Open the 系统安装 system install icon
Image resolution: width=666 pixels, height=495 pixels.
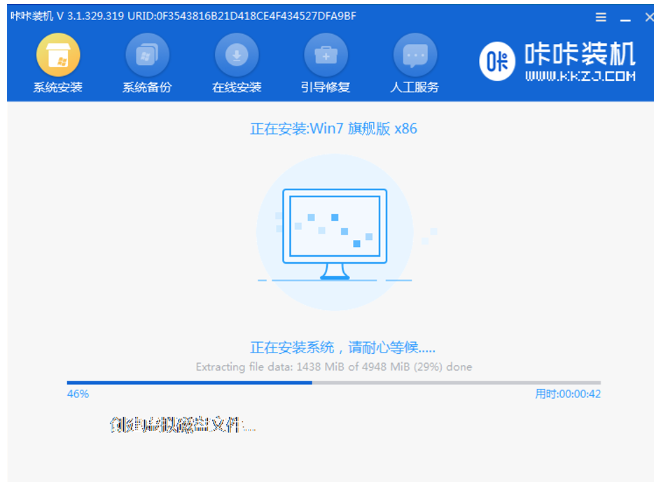[58, 55]
